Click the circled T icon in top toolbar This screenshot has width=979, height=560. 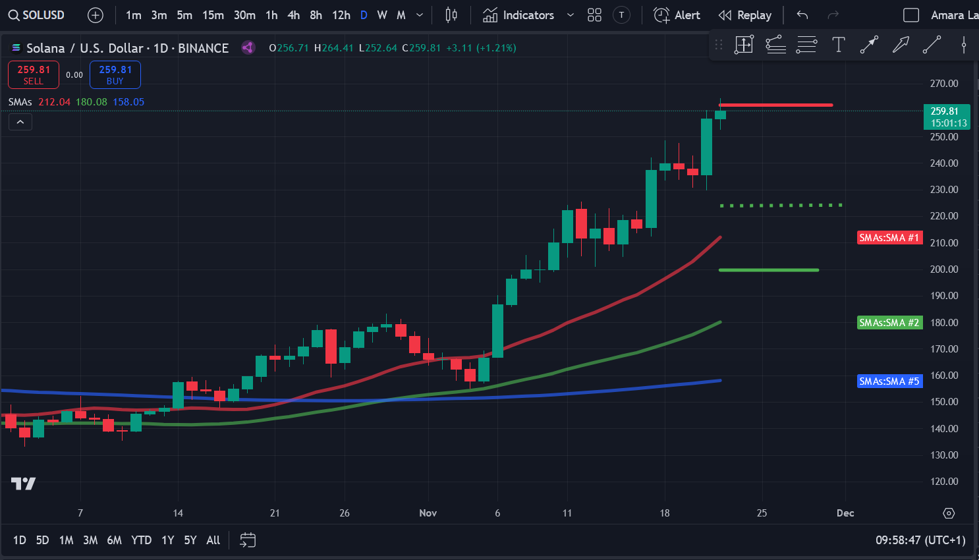[x=621, y=15]
